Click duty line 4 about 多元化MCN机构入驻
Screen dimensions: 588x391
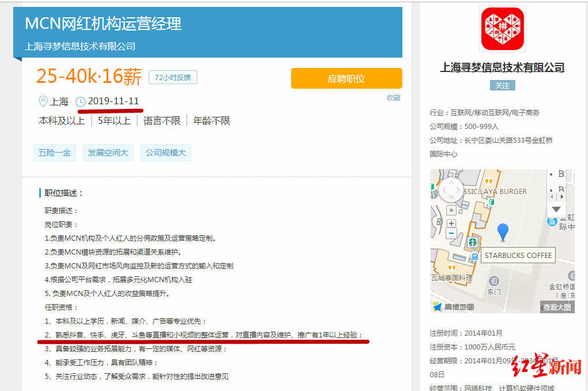click(119, 280)
